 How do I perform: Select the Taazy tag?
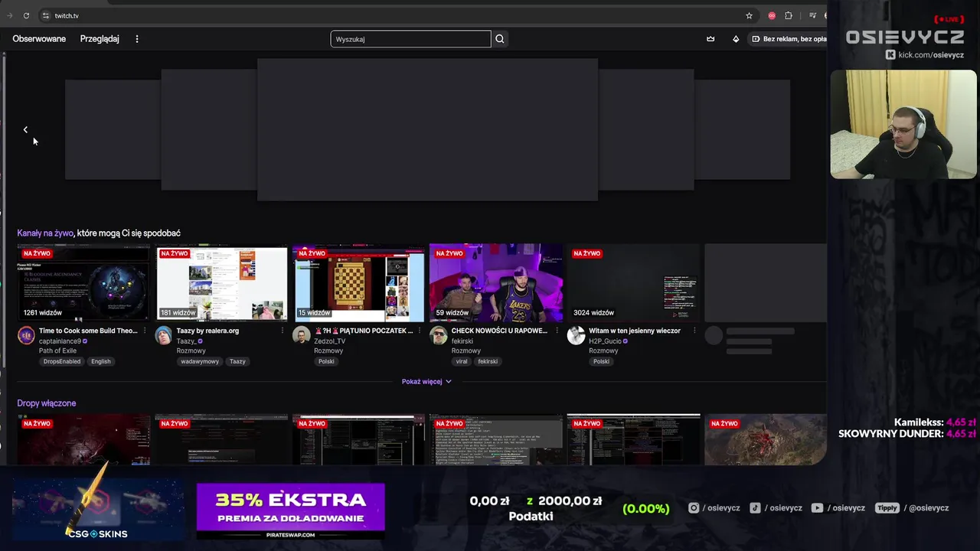(237, 361)
